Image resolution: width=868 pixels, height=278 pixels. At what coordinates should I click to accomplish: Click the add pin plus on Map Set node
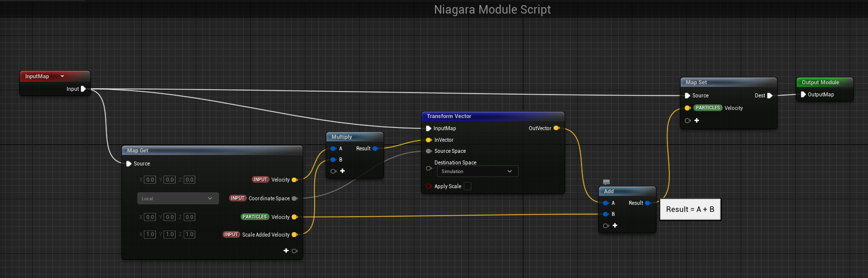pyautogui.click(x=696, y=121)
